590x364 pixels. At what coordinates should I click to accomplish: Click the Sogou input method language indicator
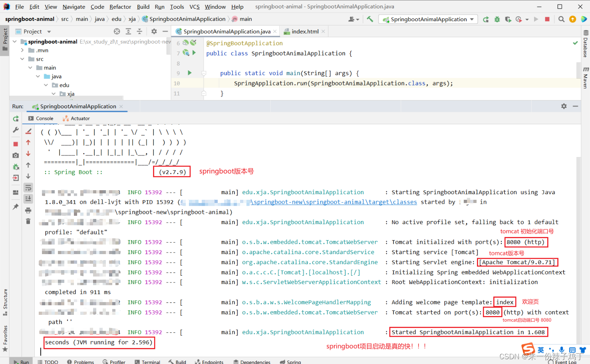click(541, 350)
